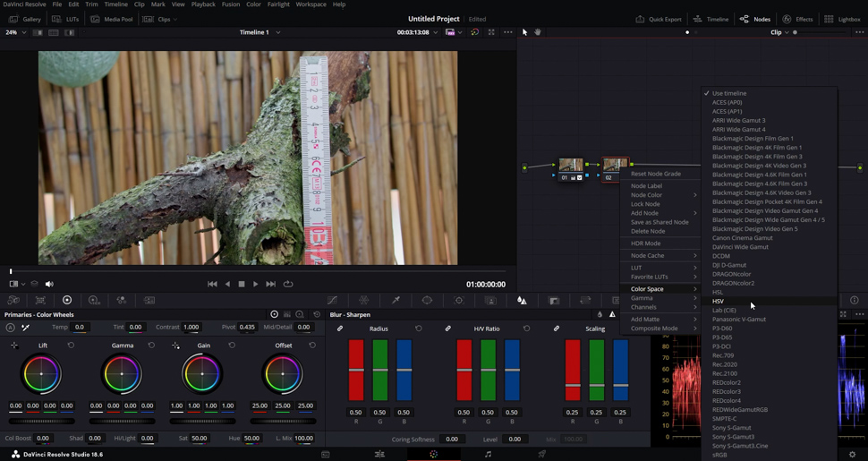Click Quick Export
This screenshot has height=461, width=868.
[x=659, y=19]
